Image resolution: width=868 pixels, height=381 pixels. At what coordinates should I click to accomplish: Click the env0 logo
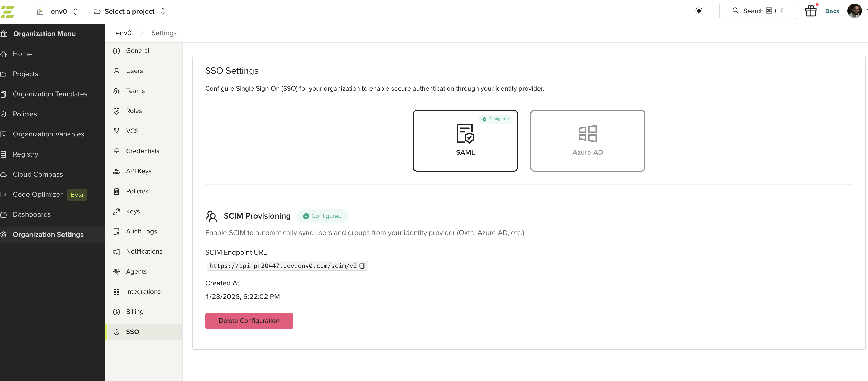tap(9, 11)
